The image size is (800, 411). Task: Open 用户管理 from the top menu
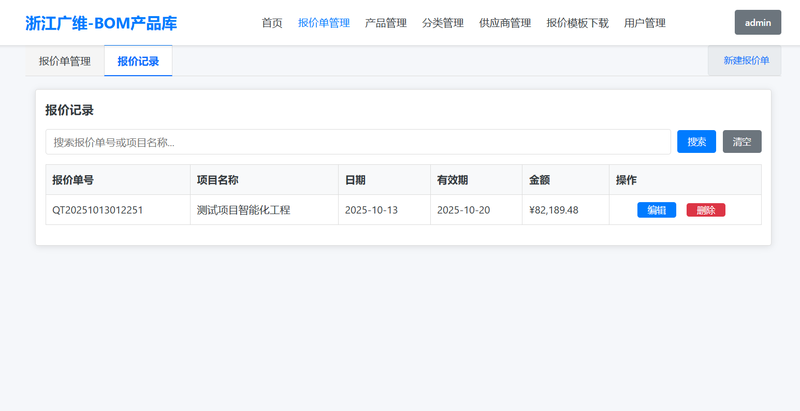(644, 23)
